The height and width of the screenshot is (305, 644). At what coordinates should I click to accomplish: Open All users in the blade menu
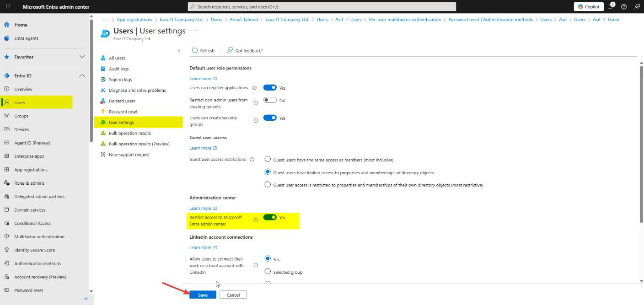point(117,58)
